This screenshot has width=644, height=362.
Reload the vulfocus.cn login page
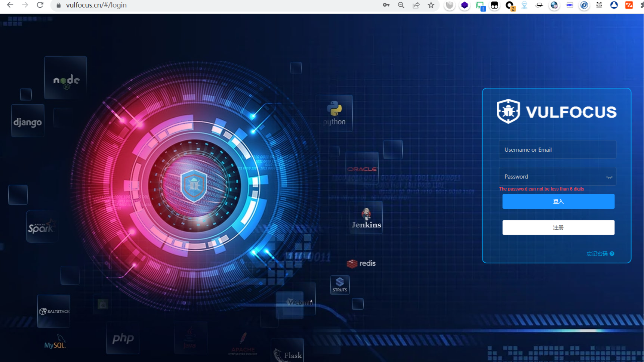click(x=40, y=5)
